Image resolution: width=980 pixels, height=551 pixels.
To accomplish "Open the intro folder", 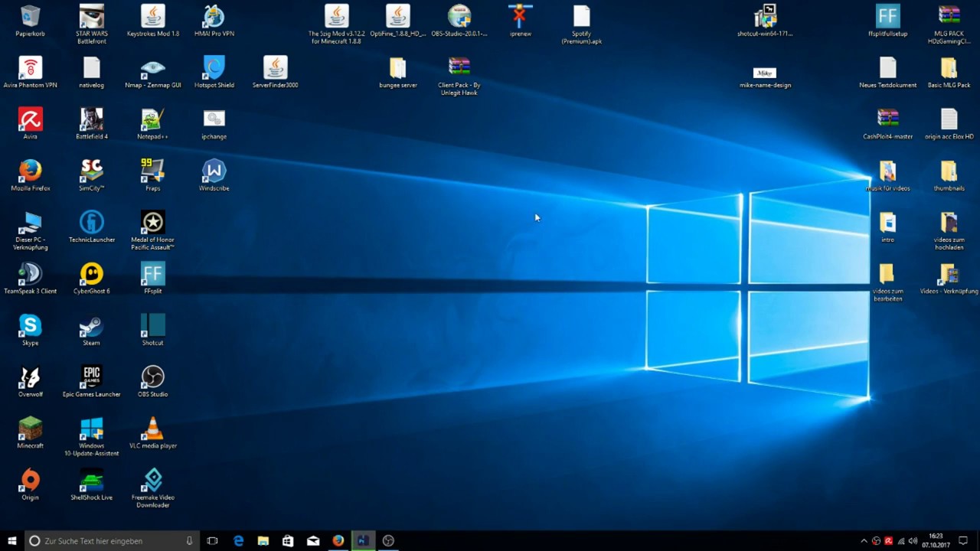I will (x=888, y=223).
